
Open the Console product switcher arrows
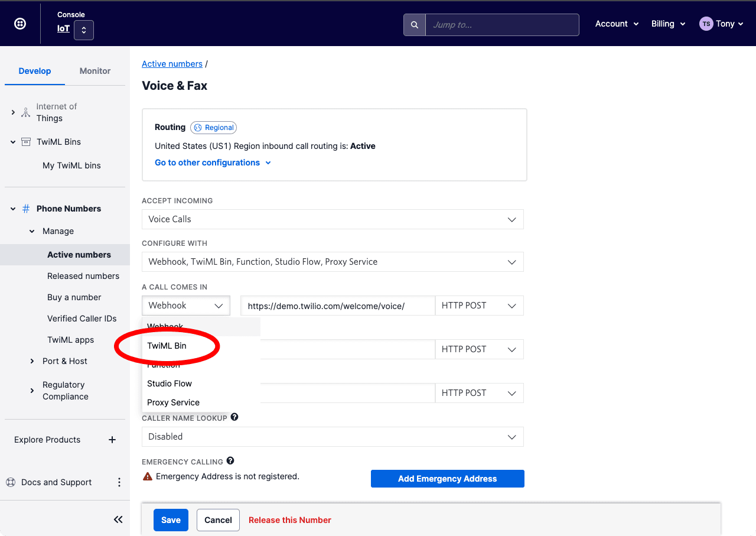coord(83,30)
